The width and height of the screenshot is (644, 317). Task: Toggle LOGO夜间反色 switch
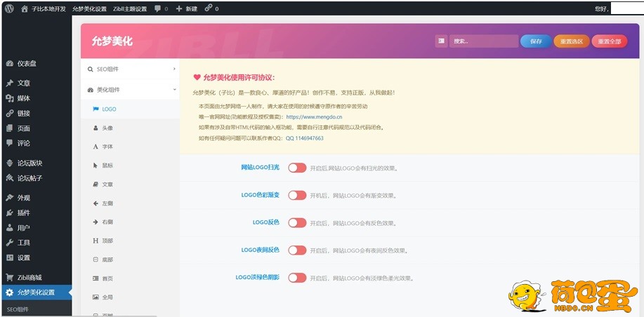point(297,250)
